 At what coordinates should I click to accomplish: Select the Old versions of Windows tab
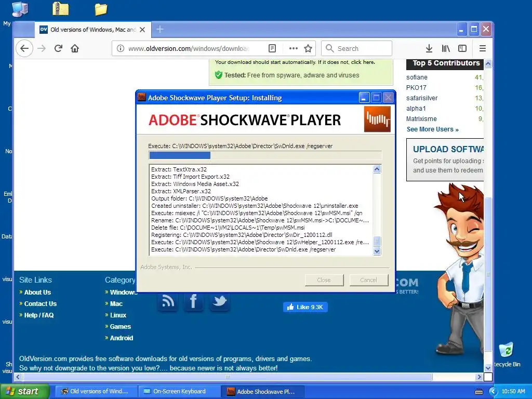(x=92, y=30)
